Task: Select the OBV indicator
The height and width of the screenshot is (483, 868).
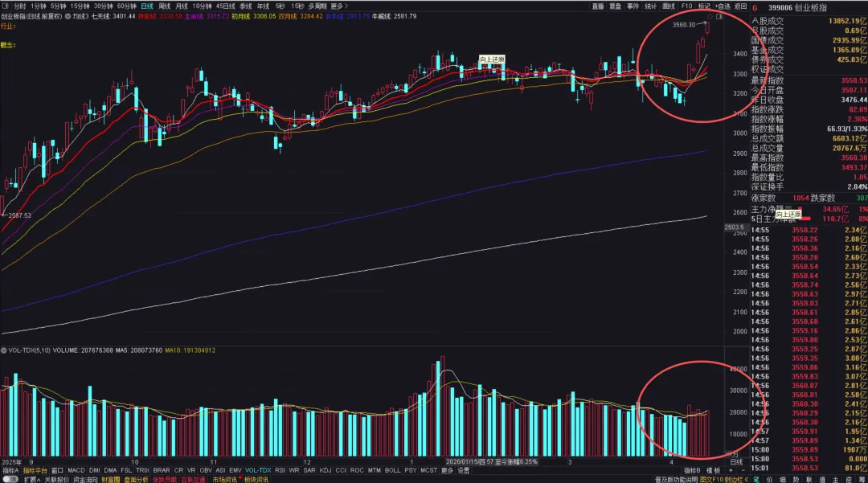Action: (x=206, y=470)
